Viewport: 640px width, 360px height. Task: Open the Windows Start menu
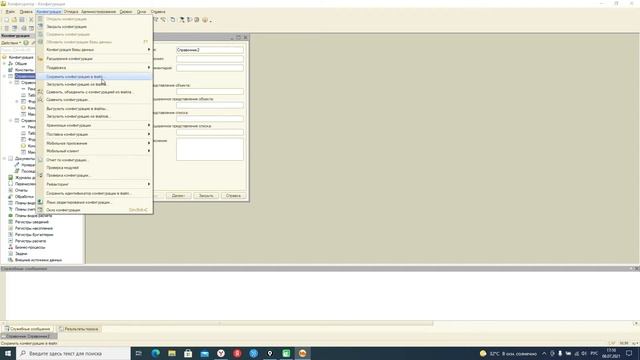click(x=8, y=353)
